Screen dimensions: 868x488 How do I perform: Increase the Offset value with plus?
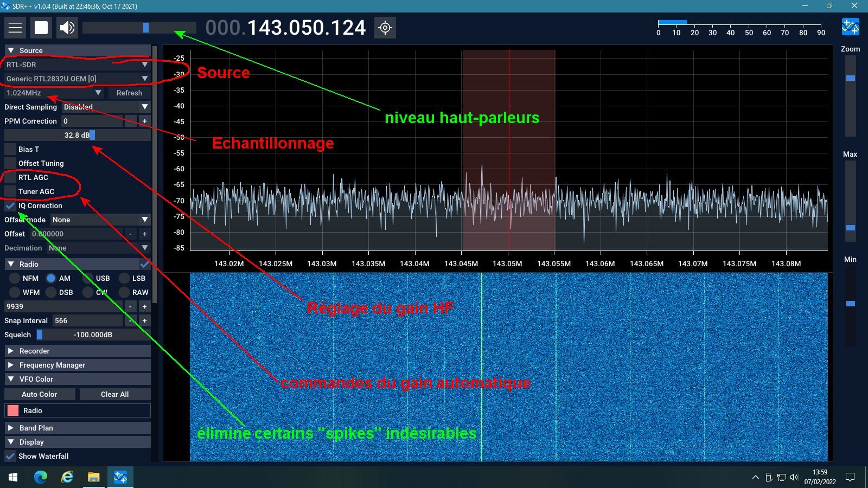tap(145, 234)
